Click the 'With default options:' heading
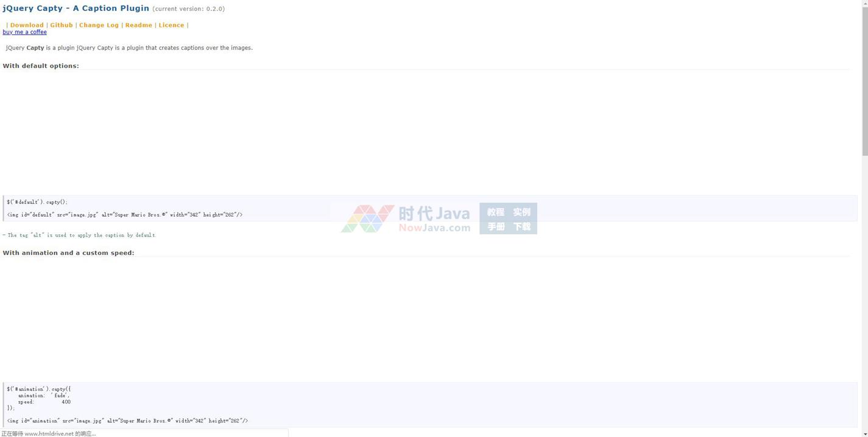This screenshot has height=437, width=868. (x=41, y=66)
